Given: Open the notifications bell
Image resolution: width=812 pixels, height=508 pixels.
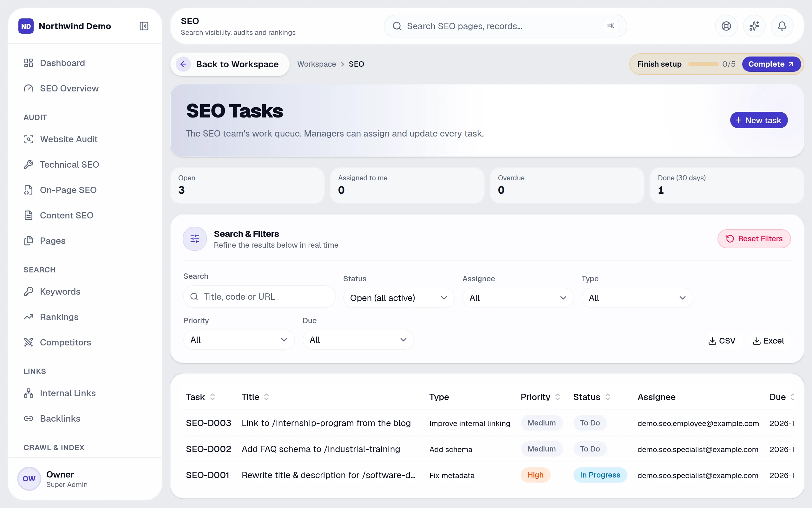Looking at the screenshot, I should [782, 26].
